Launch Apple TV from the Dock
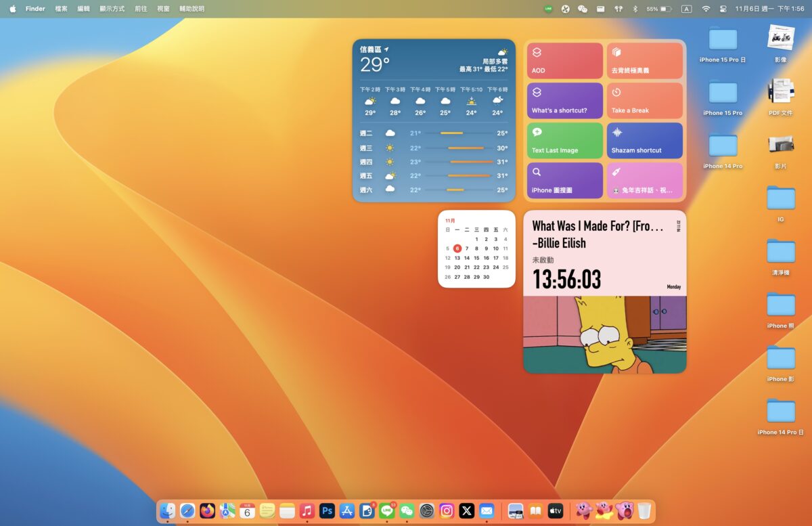Screen dimensions: 812x526 coord(555,511)
